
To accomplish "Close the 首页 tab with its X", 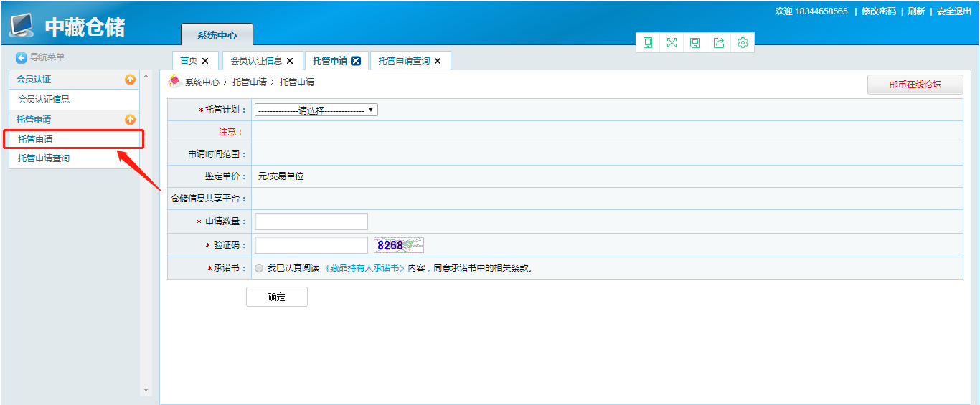I will coord(205,61).
